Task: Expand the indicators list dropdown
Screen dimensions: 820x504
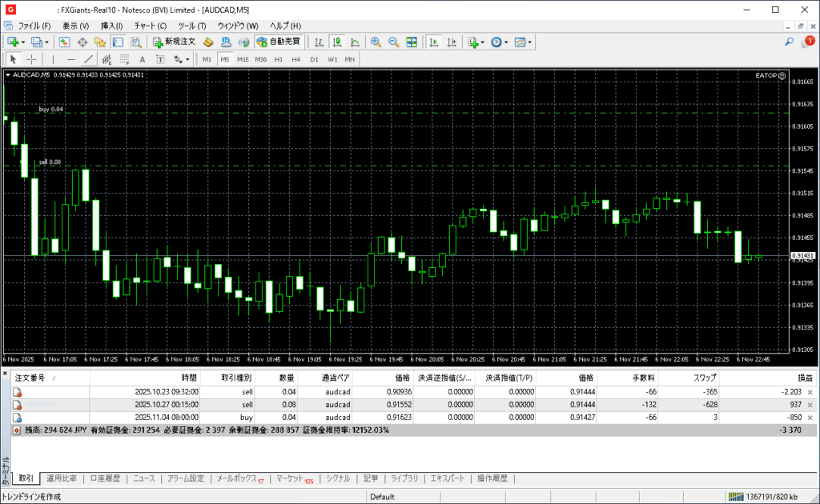Action: coord(483,42)
